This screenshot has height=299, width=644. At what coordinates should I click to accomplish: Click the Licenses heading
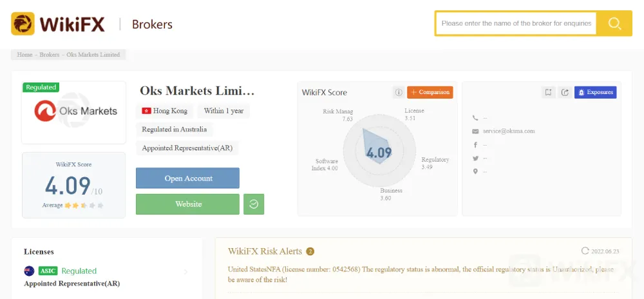click(x=39, y=252)
